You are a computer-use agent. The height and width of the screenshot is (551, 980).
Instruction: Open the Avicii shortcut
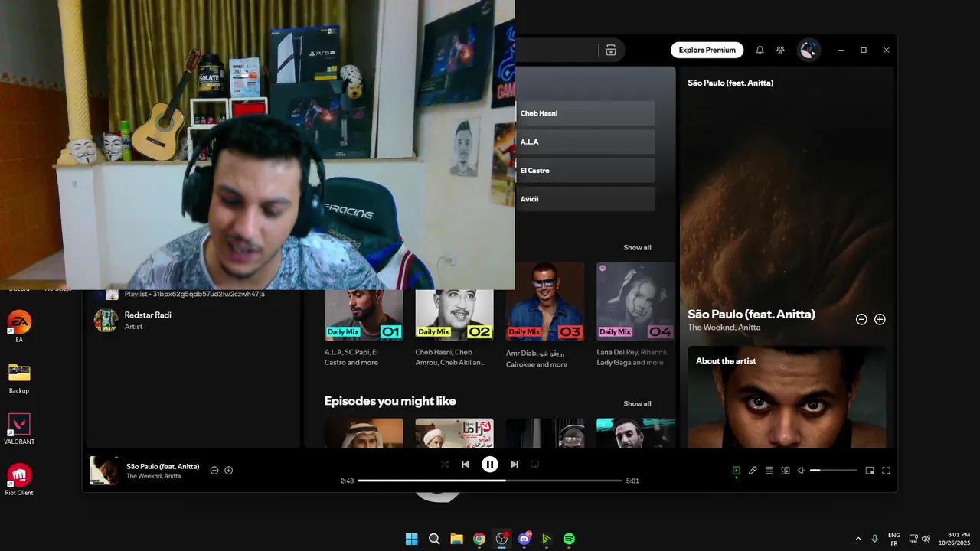point(586,199)
